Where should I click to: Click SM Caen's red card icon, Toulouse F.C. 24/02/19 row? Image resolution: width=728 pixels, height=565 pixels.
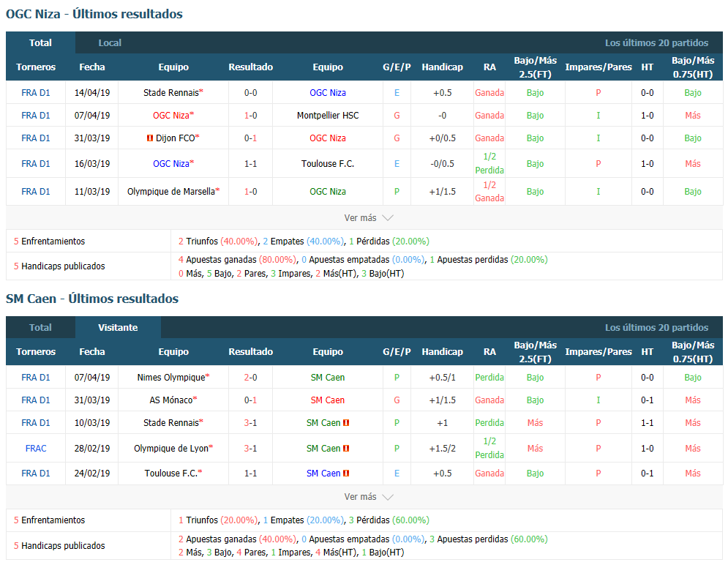click(346, 474)
